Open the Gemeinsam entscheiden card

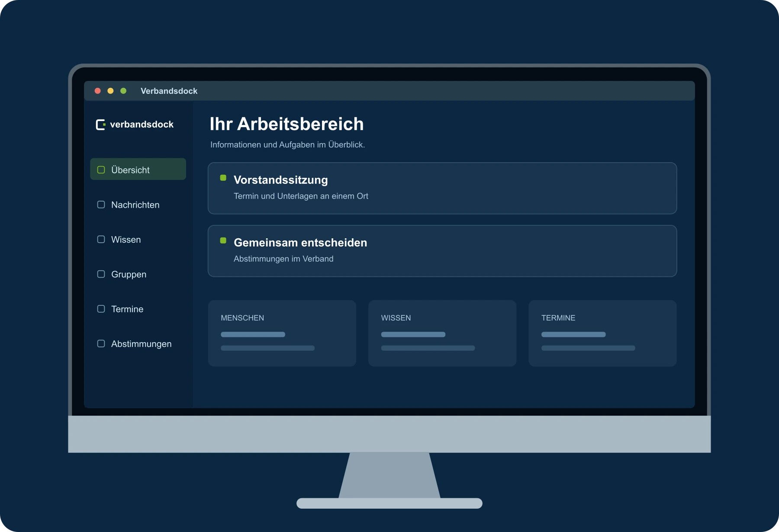click(x=442, y=251)
